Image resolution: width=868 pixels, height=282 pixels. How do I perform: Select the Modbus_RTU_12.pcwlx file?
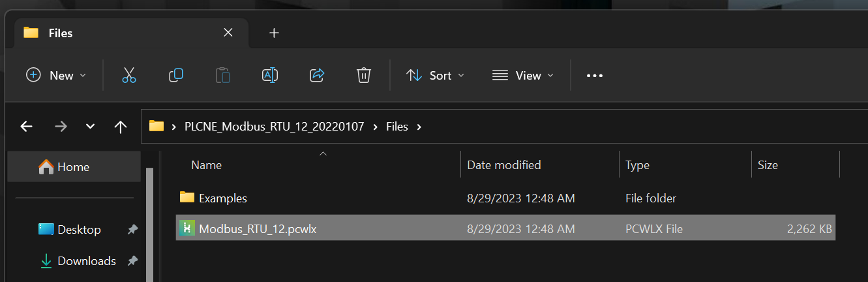pos(505,228)
